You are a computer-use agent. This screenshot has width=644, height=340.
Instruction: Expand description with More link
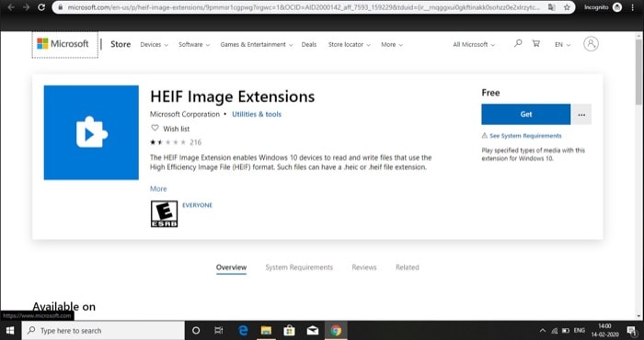pos(158,188)
